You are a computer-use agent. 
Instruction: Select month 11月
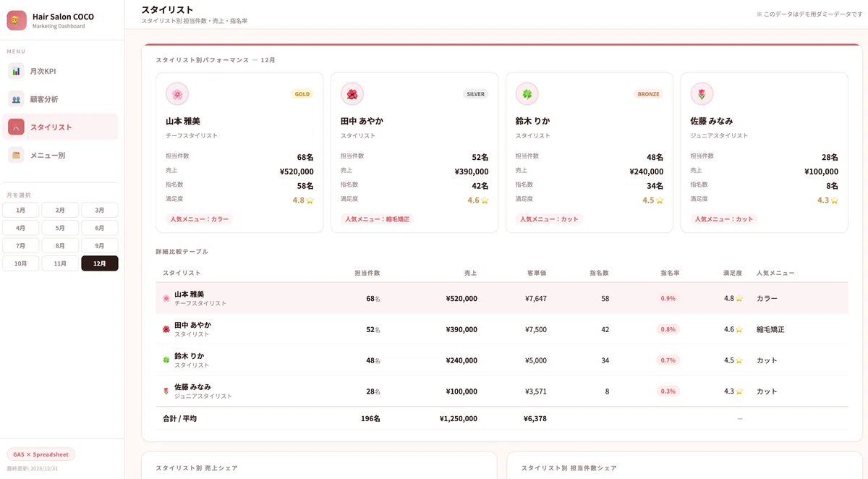point(60,264)
